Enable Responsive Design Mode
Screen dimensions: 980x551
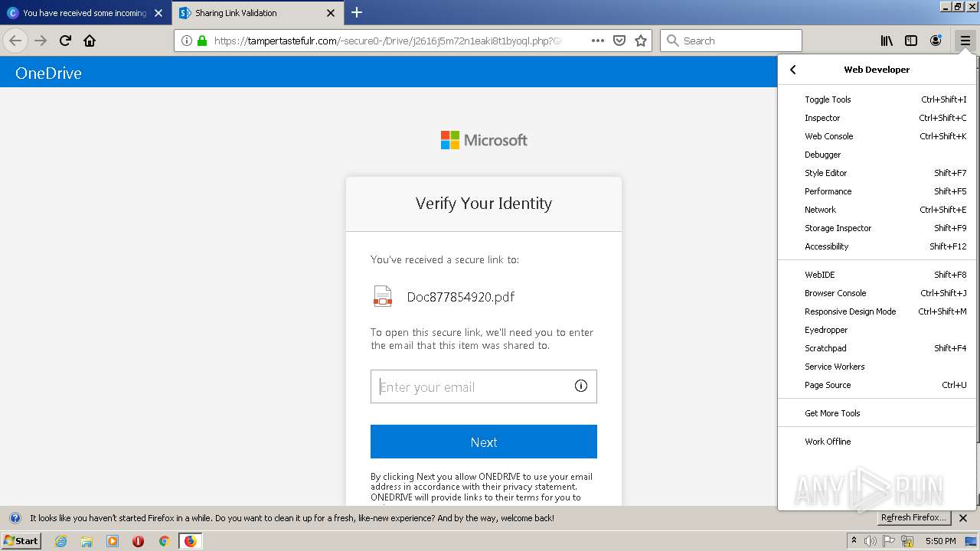(877, 311)
